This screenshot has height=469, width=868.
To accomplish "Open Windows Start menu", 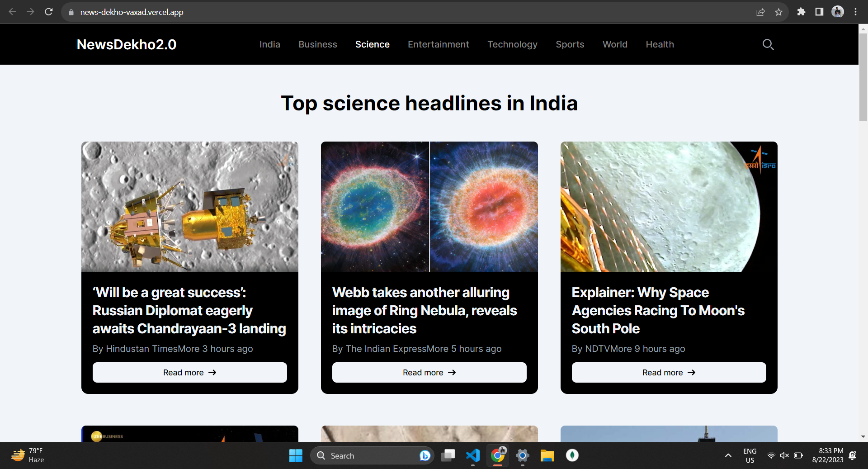I will point(296,455).
